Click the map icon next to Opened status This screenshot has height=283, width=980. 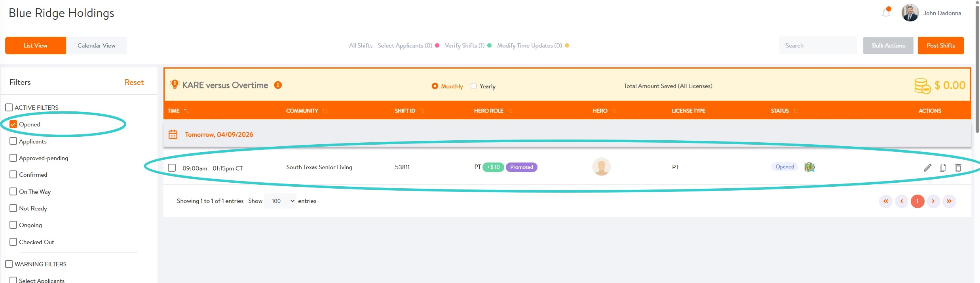[x=809, y=167]
